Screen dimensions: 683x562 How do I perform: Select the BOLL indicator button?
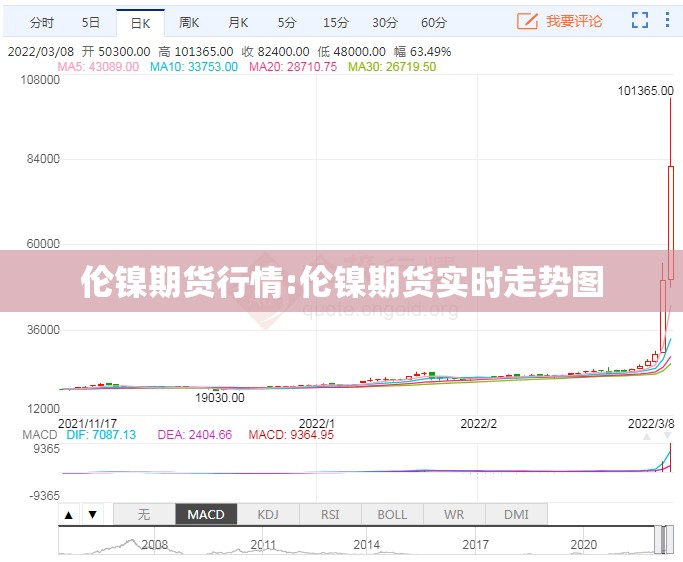coord(392,515)
